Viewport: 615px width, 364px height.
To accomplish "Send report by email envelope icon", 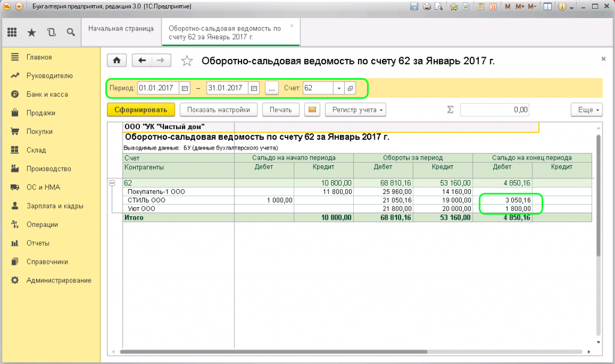I will click(312, 109).
